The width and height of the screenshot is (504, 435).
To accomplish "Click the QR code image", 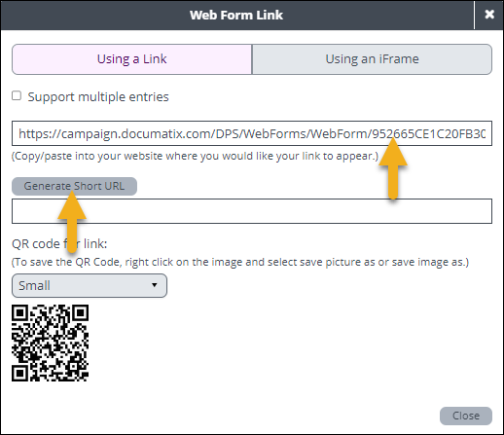I will pos(51,343).
